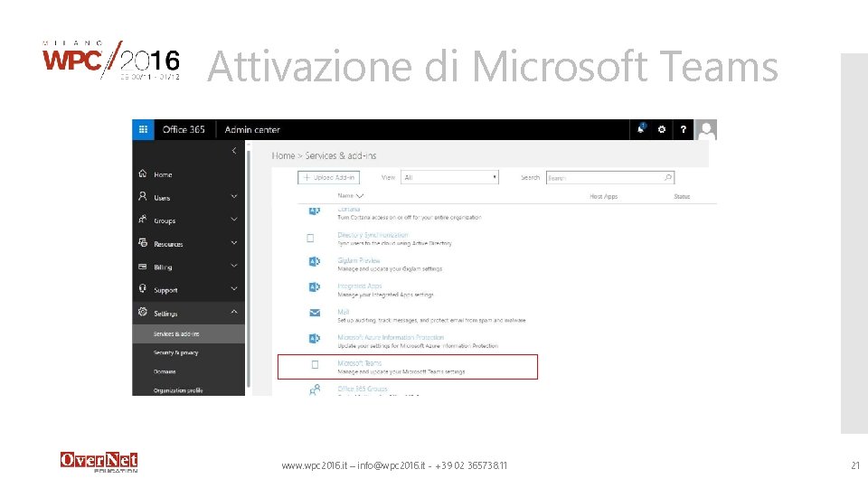Screen dimensions: 868x488
Task: Click the Status column header
Action: [682, 196]
